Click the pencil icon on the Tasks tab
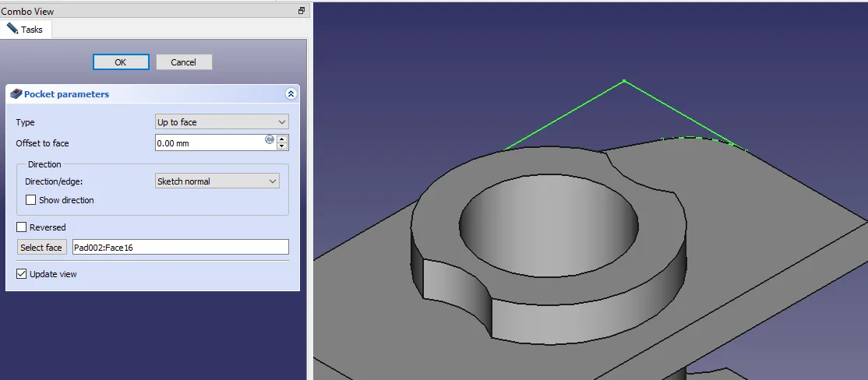868x380 pixels. pyautogui.click(x=12, y=29)
